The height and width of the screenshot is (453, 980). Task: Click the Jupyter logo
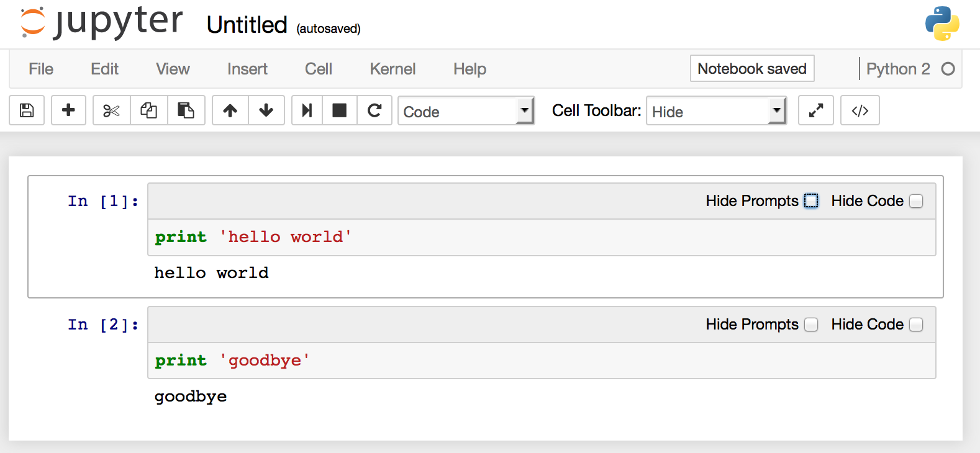tap(101, 22)
